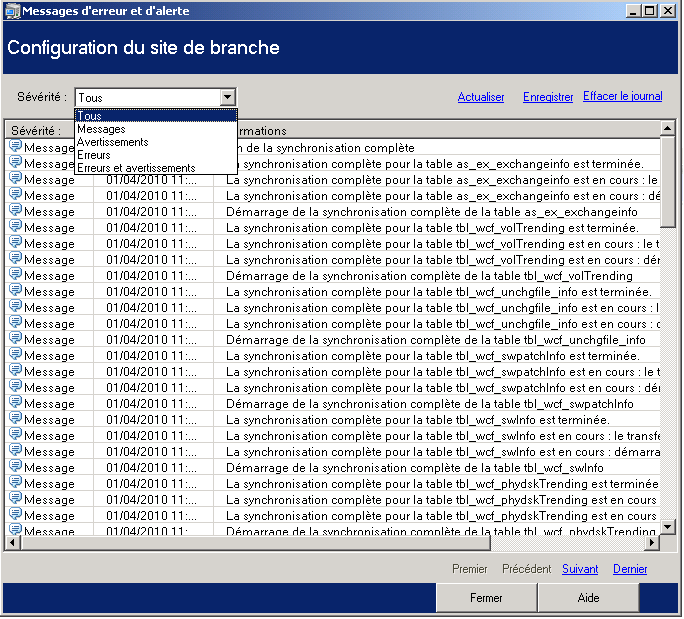Click the Enregistrer link
684x619 pixels.
548,97
